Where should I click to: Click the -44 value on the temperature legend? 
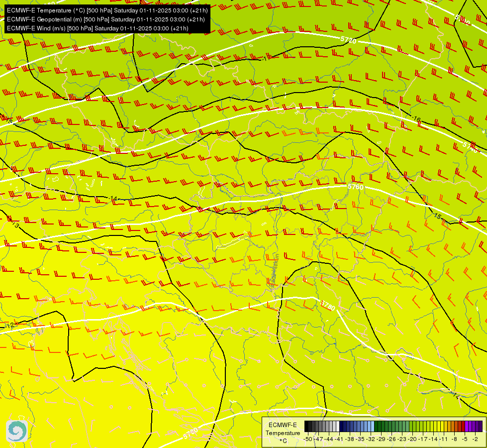pos(329,439)
